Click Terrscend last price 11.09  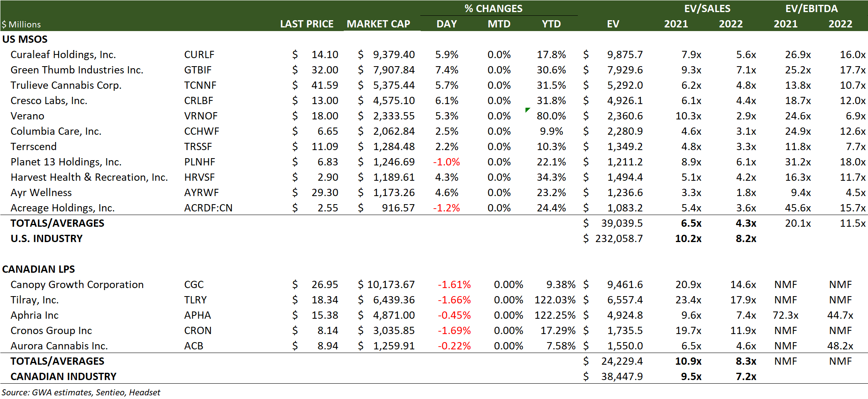[x=325, y=146]
